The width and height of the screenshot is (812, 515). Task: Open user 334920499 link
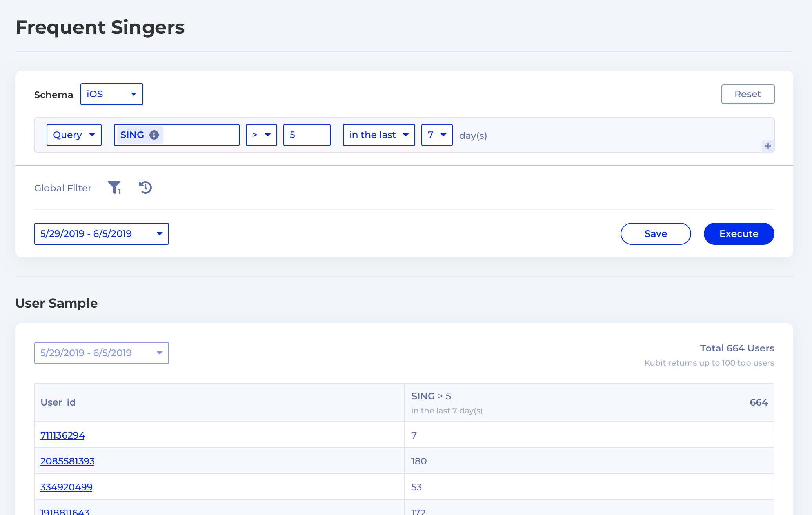click(66, 487)
